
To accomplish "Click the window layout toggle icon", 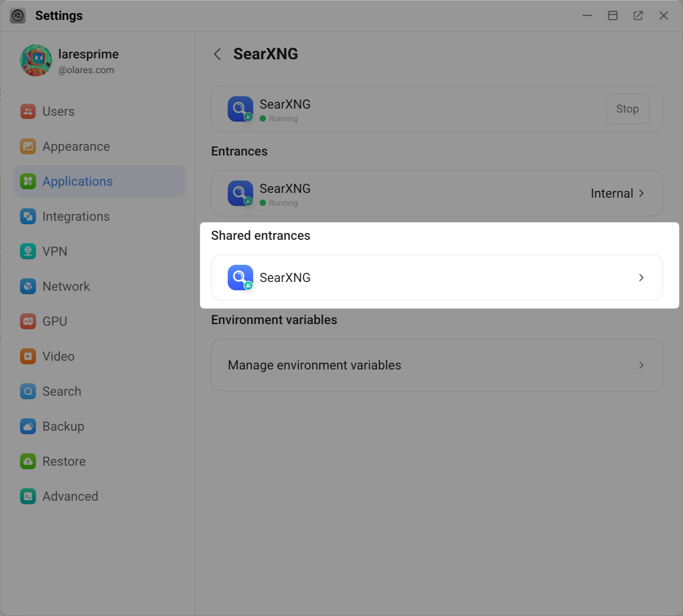I will click(x=613, y=16).
